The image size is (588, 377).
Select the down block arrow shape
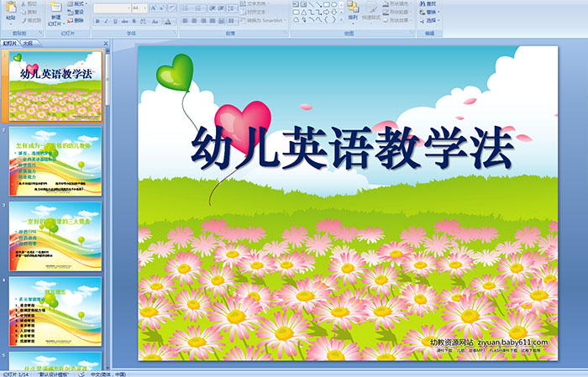click(333, 13)
